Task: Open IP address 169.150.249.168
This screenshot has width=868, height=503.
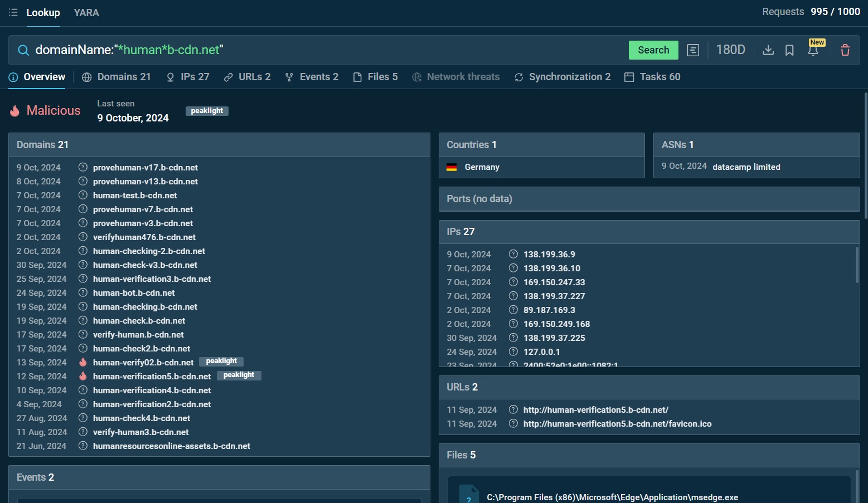Action: [x=556, y=324]
